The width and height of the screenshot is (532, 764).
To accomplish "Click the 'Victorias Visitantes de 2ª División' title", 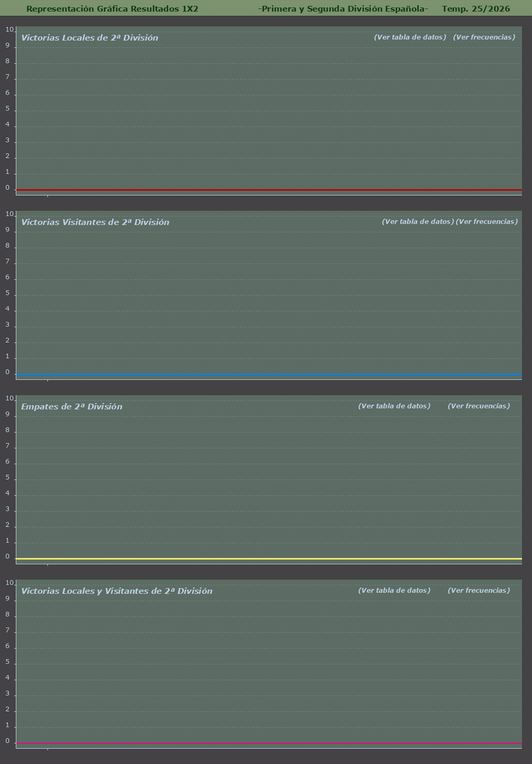I will 95,222.
